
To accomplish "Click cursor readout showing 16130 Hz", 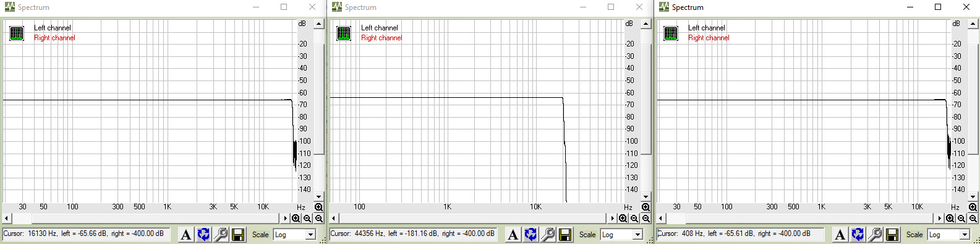I will pos(87,234).
